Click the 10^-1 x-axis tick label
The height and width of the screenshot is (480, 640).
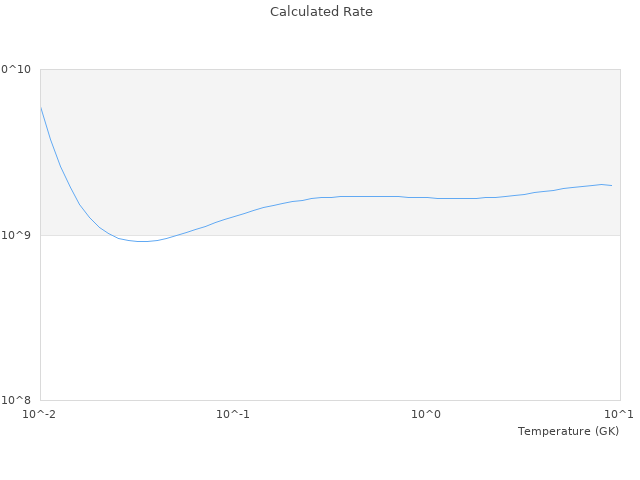pos(232,414)
